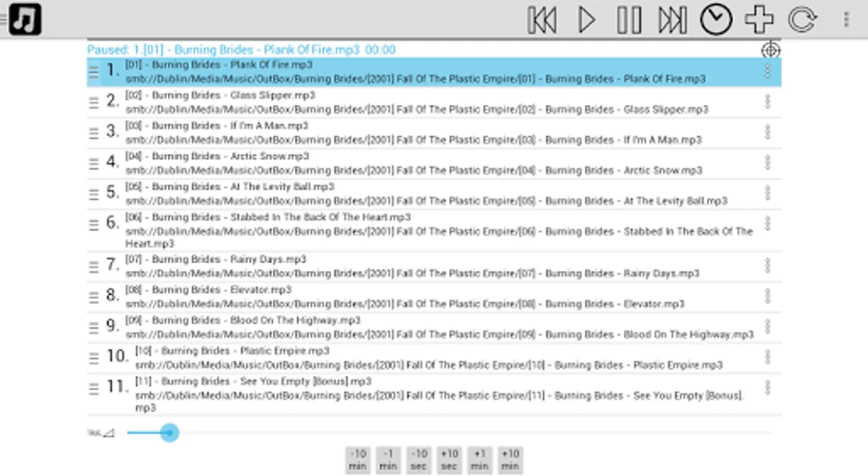Click the Paused status line text

tap(241, 50)
